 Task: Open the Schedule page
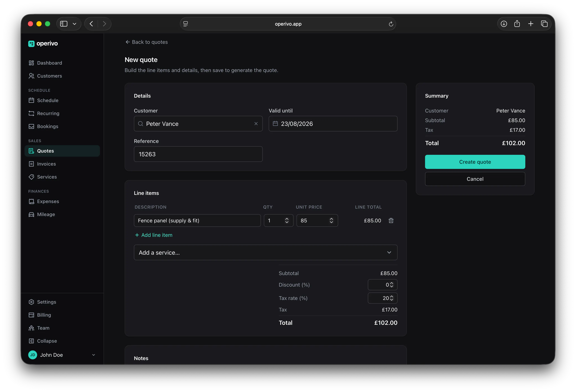(x=62, y=100)
